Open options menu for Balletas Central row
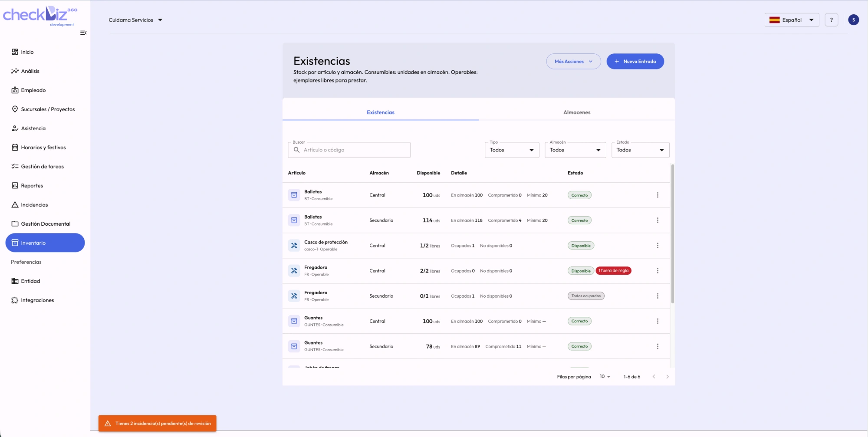This screenshot has height=437, width=868. pyautogui.click(x=658, y=195)
